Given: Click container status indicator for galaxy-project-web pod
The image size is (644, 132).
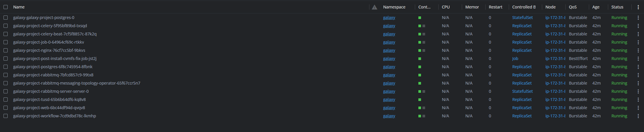Looking at the screenshot, I should point(422,108).
